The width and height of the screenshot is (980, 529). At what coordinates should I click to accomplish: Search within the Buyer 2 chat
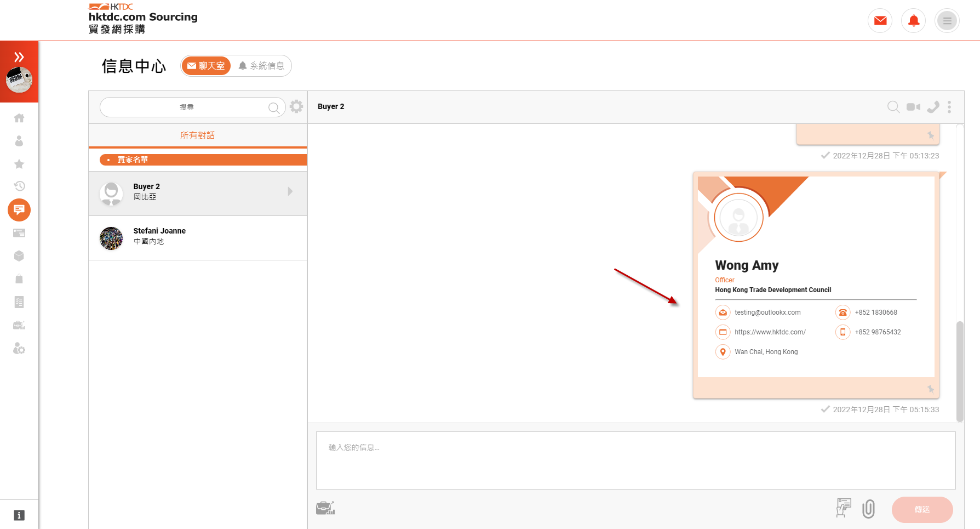click(893, 107)
